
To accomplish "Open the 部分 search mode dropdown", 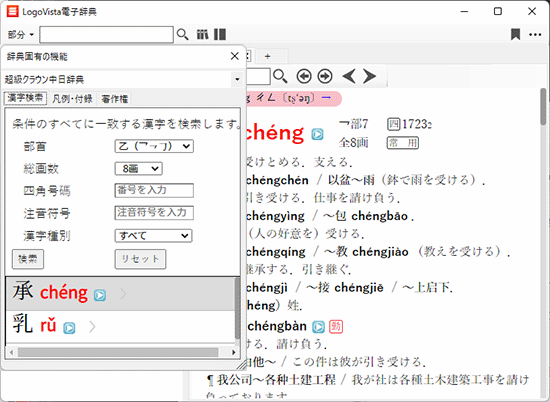I will pos(21,35).
